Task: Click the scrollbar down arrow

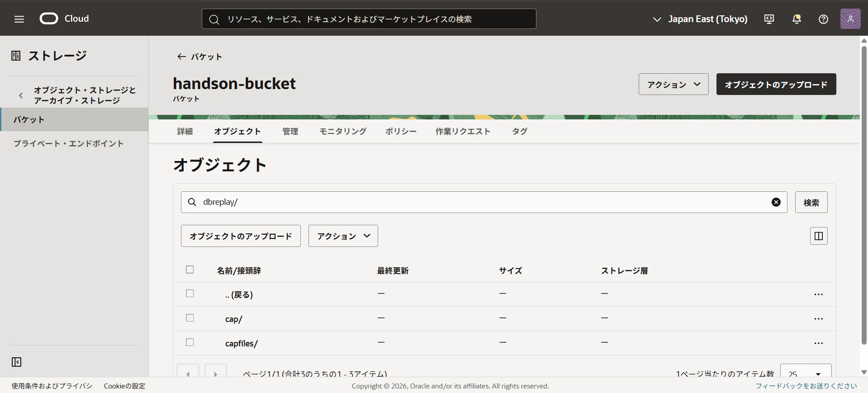Action: pos(864,372)
